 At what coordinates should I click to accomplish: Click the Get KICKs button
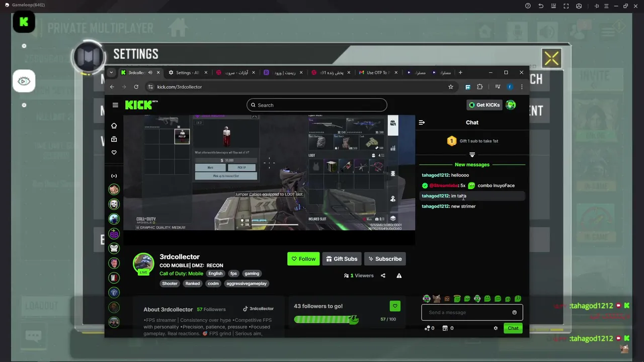[484, 105]
